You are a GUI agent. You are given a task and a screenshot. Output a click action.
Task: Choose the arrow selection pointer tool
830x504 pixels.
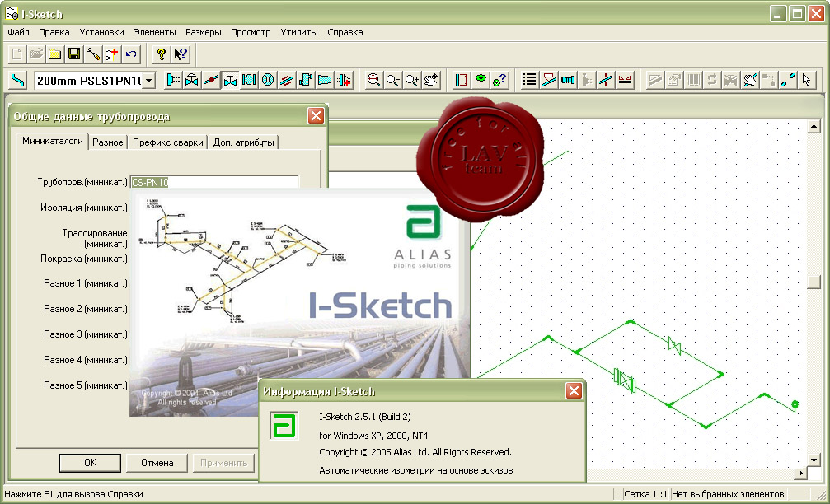[x=807, y=81]
